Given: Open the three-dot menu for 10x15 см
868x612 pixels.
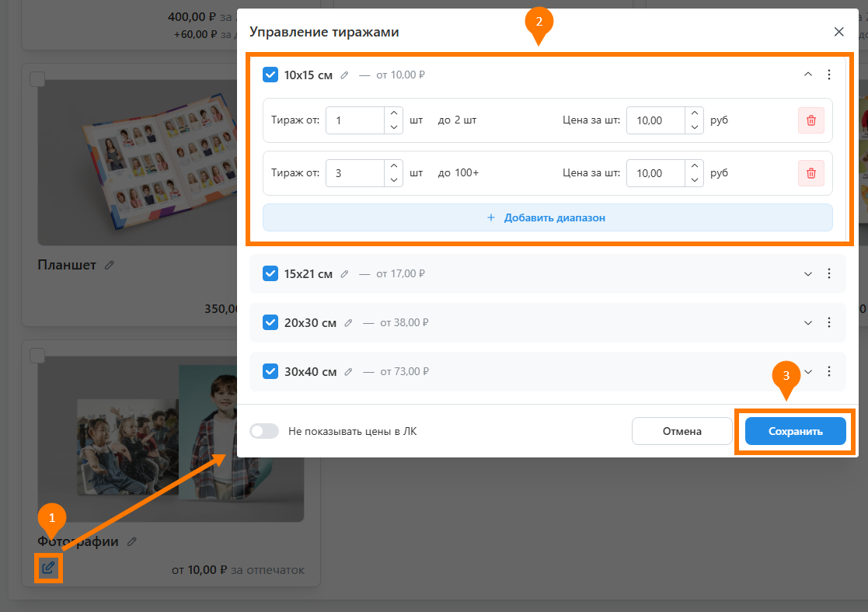Looking at the screenshot, I should pos(828,75).
